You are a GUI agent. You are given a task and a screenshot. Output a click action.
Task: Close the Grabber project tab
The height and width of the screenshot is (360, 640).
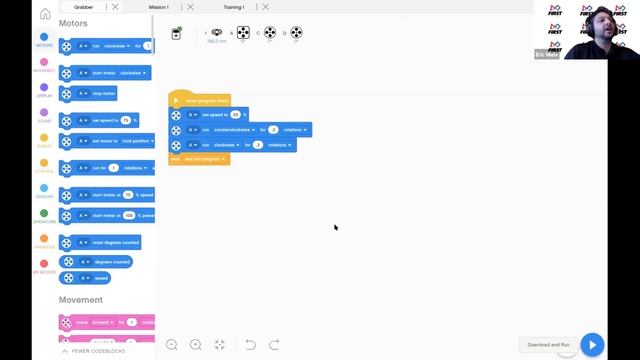point(116,7)
